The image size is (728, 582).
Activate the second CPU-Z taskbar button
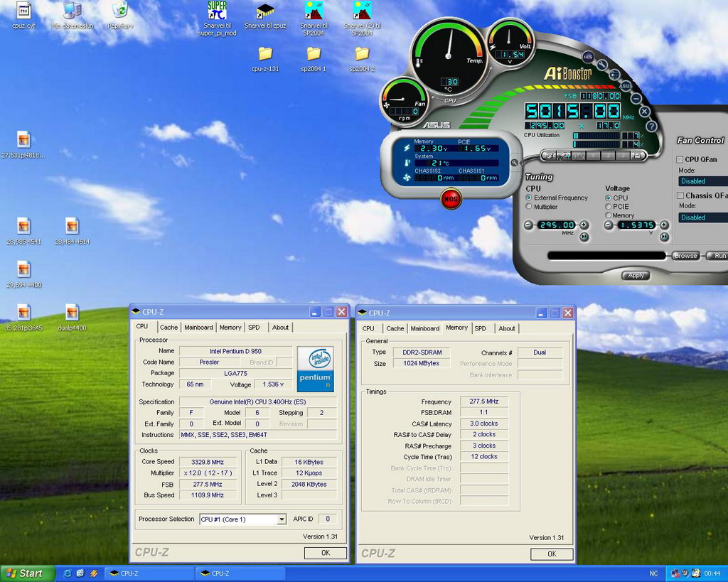241,573
